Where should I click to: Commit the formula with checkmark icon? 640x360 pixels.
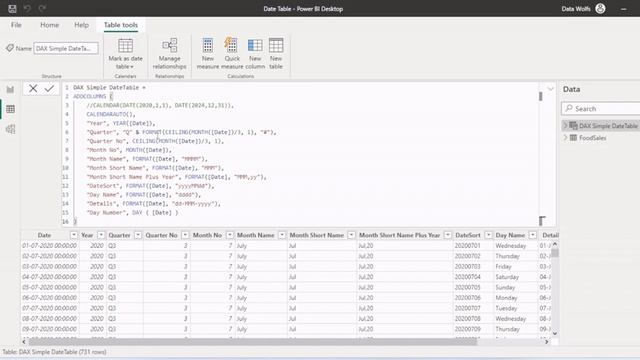point(49,88)
